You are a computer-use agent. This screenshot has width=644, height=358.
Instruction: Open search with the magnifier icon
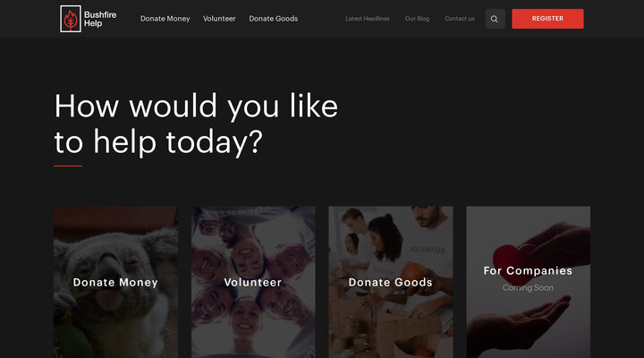click(x=495, y=19)
